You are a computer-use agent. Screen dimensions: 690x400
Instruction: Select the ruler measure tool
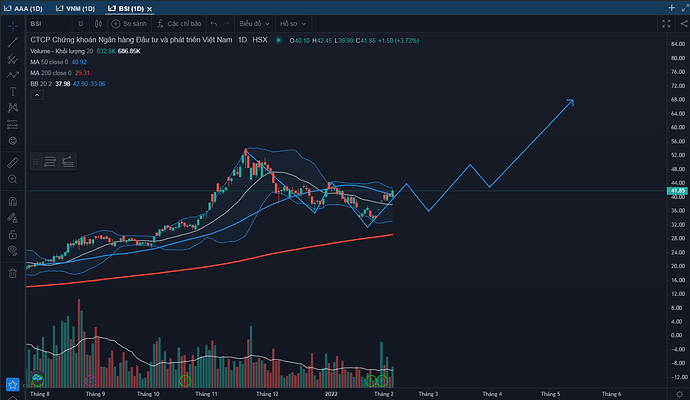[x=13, y=163]
